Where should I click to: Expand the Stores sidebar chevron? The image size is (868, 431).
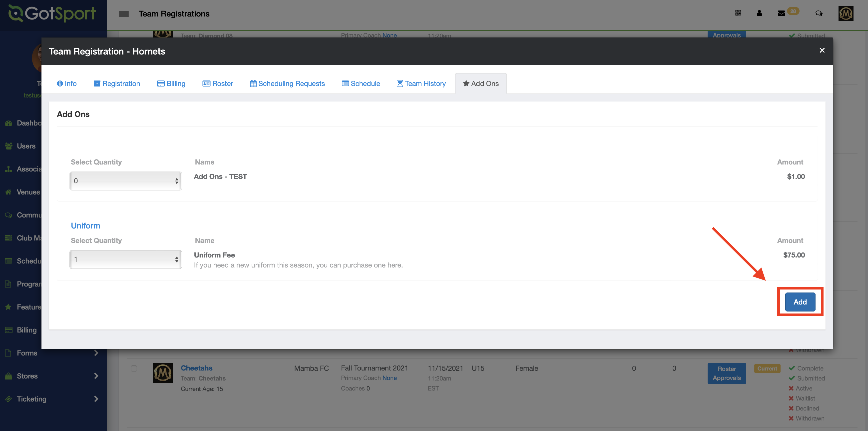click(96, 376)
